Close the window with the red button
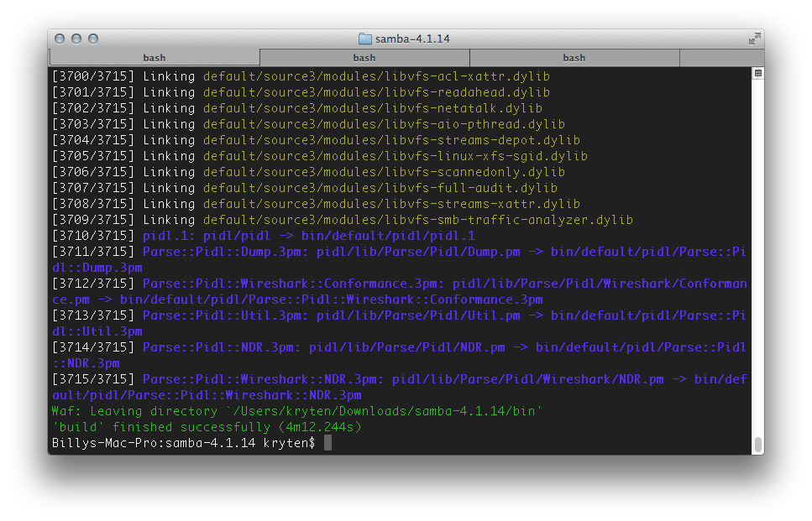The image size is (812, 521). (x=60, y=39)
